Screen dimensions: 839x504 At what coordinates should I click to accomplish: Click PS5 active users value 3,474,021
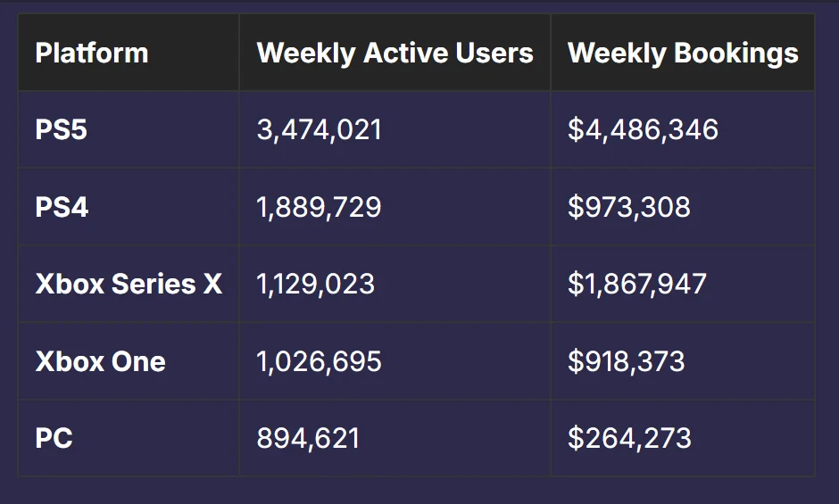click(x=319, y=129)
